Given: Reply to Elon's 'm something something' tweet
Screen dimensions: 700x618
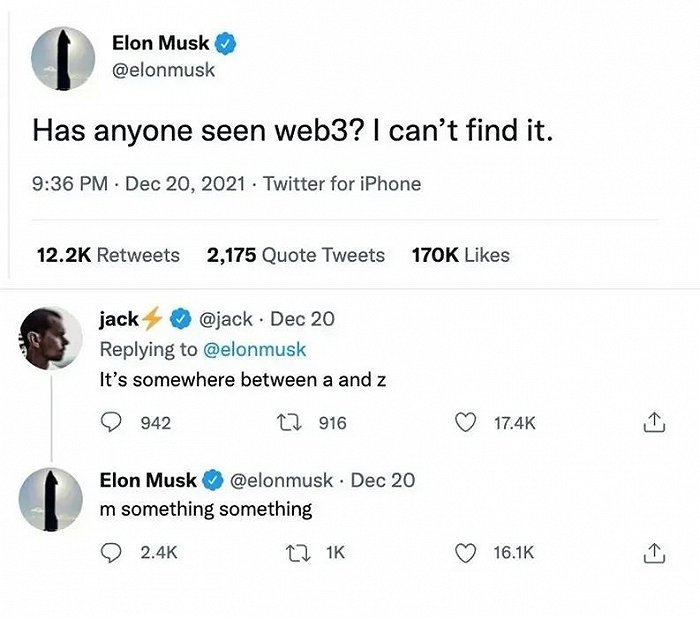Looking at the screenshot, I should (x=112, y=552).
